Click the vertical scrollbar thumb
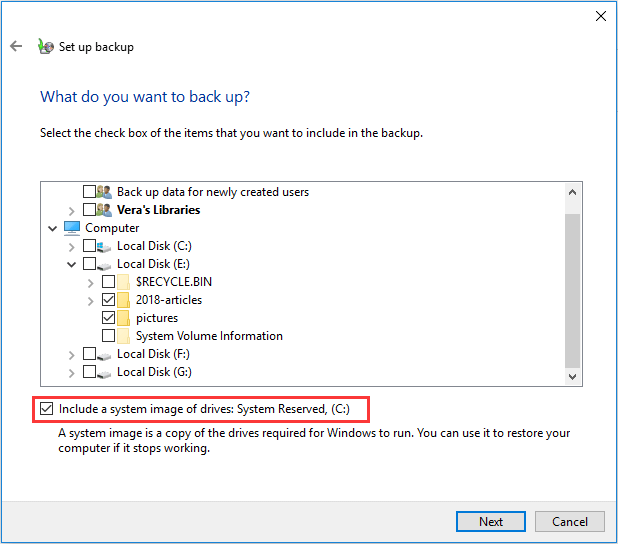This screenshot has width=618, height=544. (x=572, y=291)
